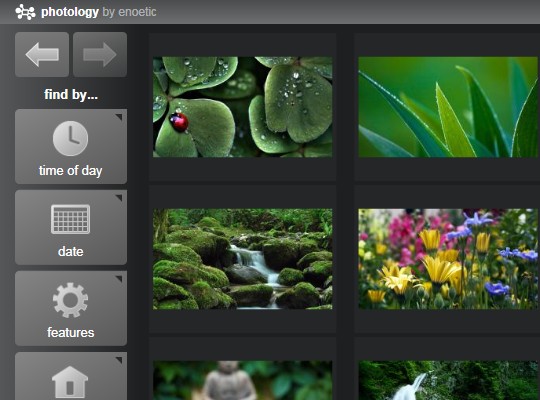Go forward with the right arrow button
The height and width of the screenshot is (400, 540).
(100, 54)
